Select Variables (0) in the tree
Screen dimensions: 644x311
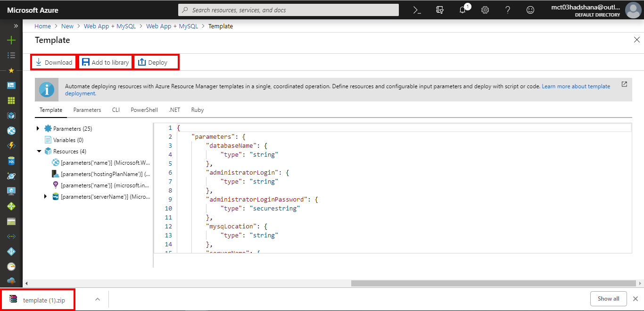68,140
